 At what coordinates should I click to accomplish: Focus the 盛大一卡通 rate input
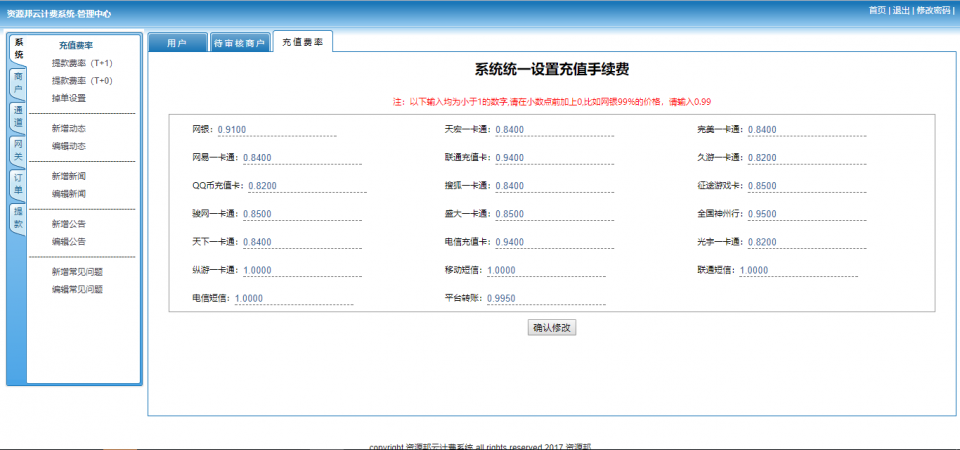click(x=554, y=214)
